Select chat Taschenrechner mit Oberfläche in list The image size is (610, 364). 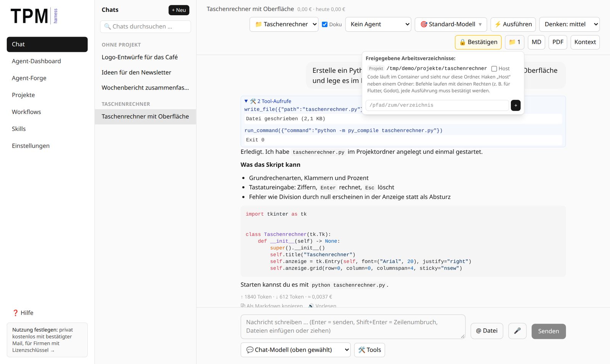(145, 117)
